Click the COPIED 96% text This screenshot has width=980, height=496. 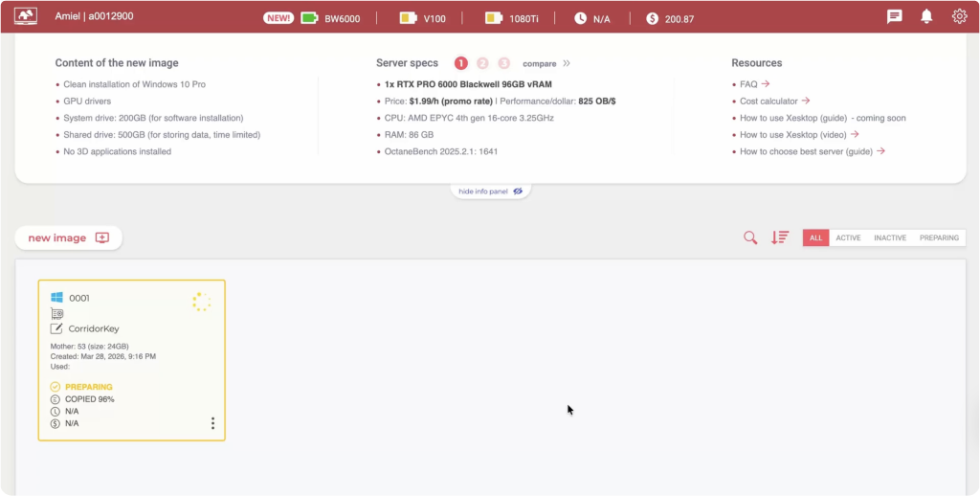point(89,399)
